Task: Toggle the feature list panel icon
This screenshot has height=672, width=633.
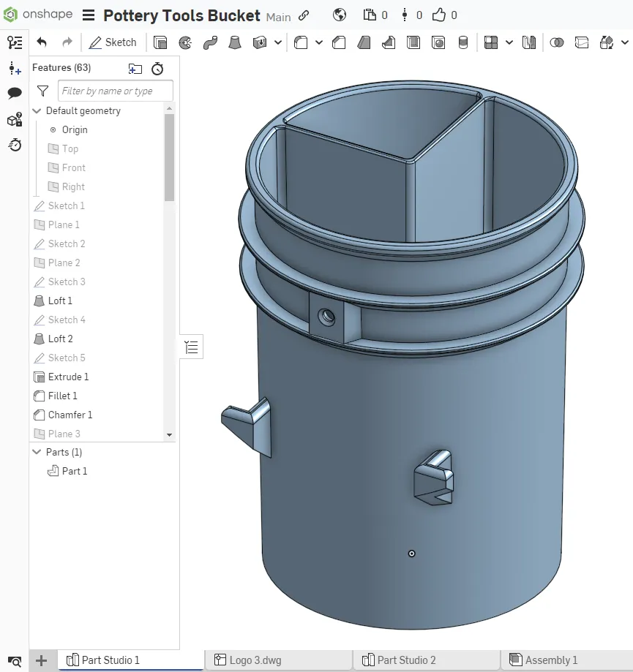Action: click(x=15, y=42)
